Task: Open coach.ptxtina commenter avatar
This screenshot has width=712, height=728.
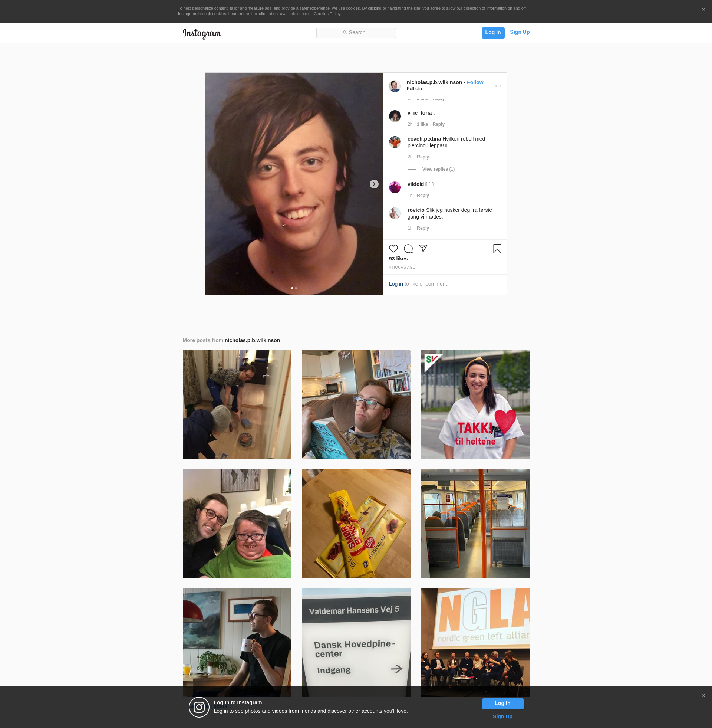Action: (395, 142)
